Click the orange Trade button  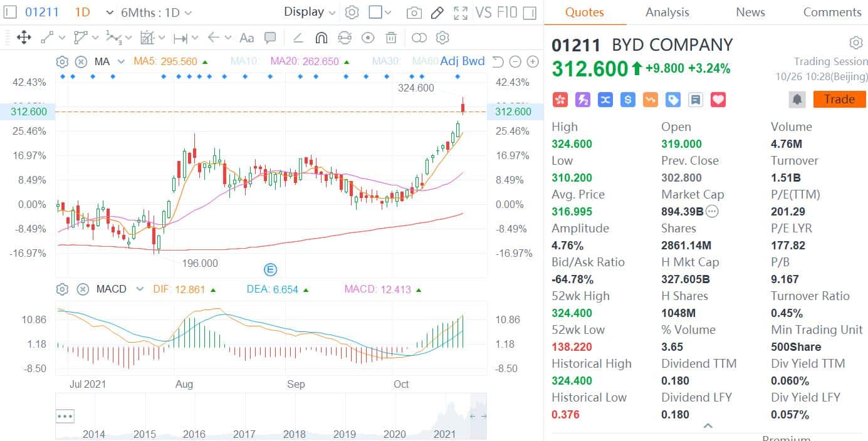coord(839,99)
